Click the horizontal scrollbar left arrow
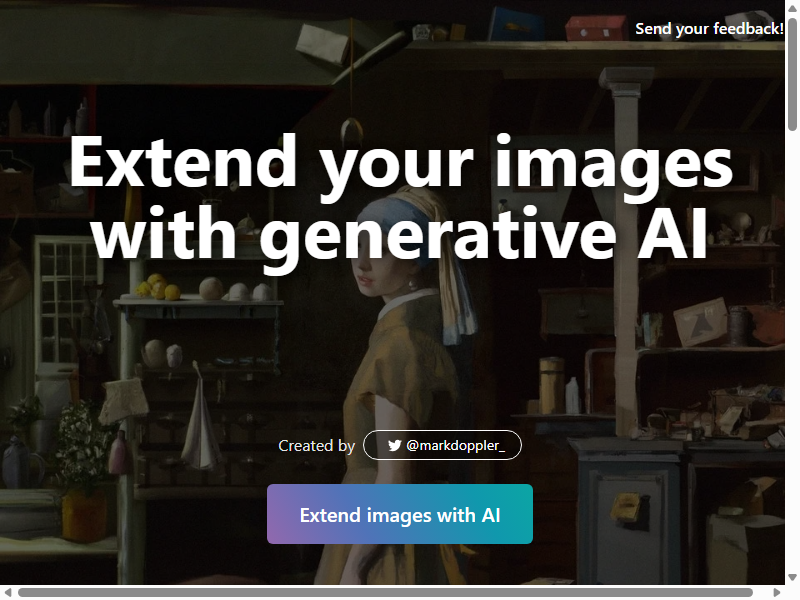Image resolution: width=800 pixels, height=600 pixels. [x=7, y=592]
